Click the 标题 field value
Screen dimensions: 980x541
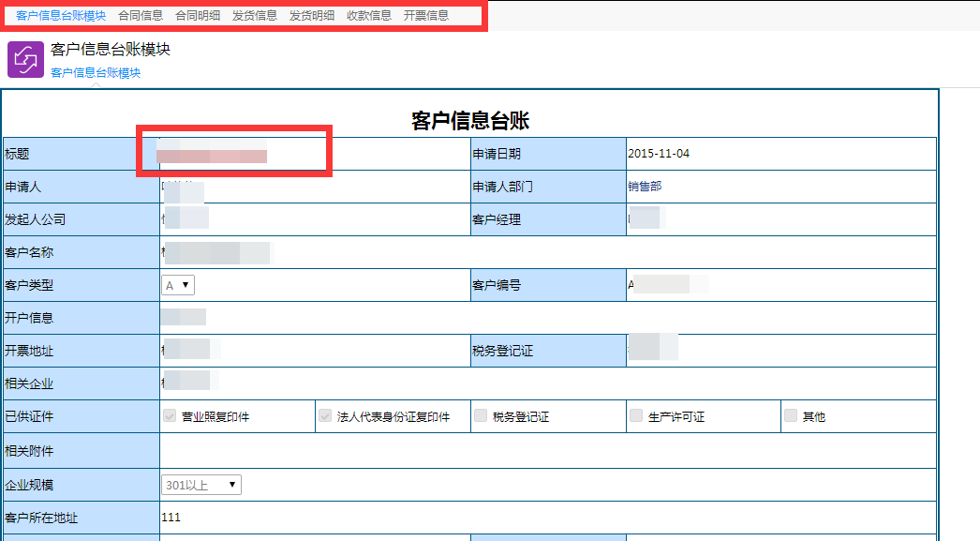[x=315, y=154]
